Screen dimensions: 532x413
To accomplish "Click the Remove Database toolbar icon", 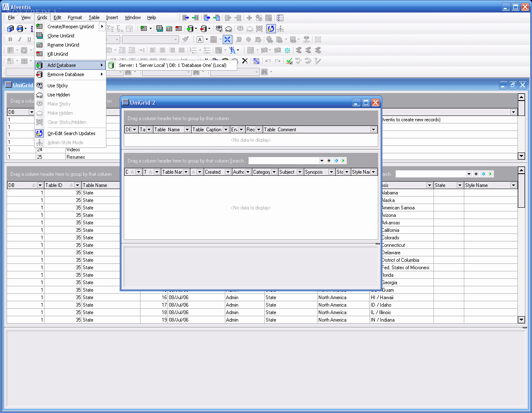I will pos(204,29).
